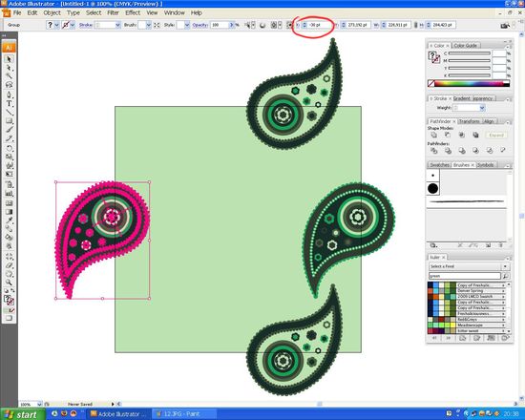This screenshot has width=525, height=420.
Task: Select the Direct Selection tool
Action: [x=9, y=68]
